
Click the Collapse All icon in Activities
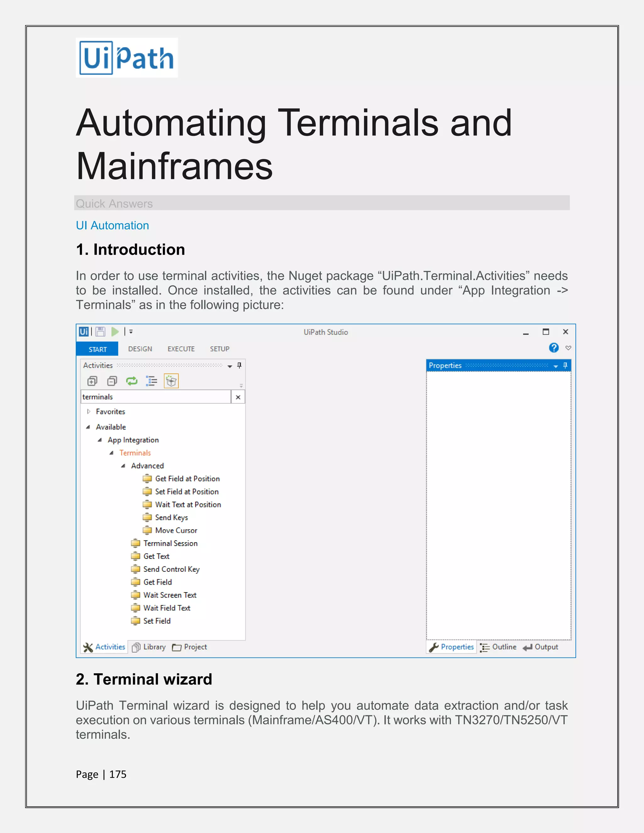(x=112, y=381)
